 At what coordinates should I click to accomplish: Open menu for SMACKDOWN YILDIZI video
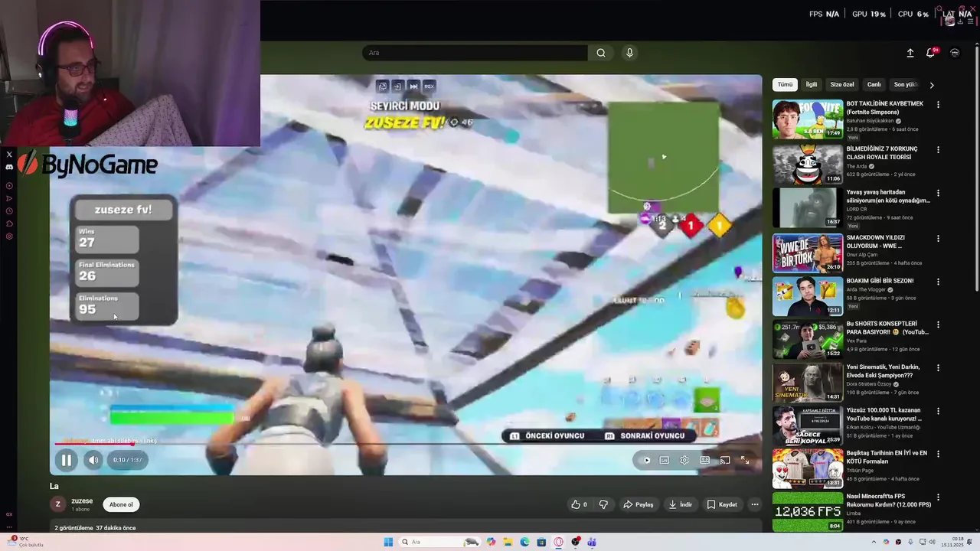[938, 238]
